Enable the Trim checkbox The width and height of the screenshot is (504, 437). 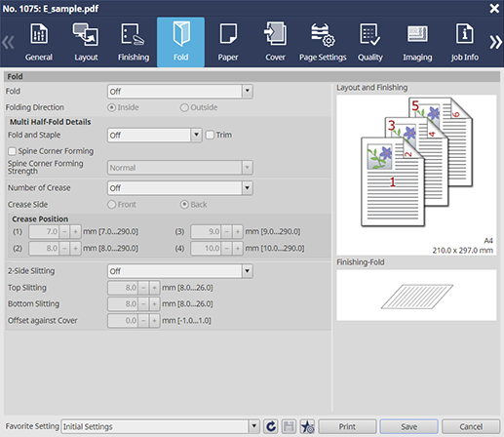[210, 135]
